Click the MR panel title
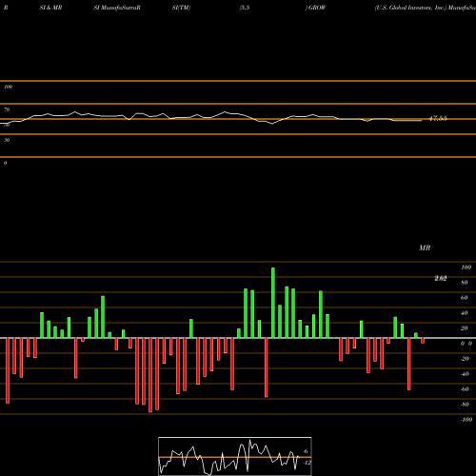 click(x=425, y=248)
